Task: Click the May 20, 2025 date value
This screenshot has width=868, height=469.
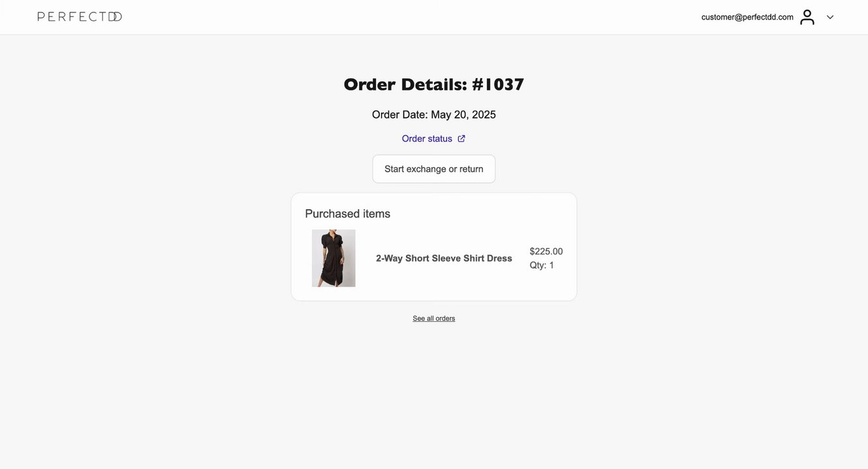Action: (463, 115)
